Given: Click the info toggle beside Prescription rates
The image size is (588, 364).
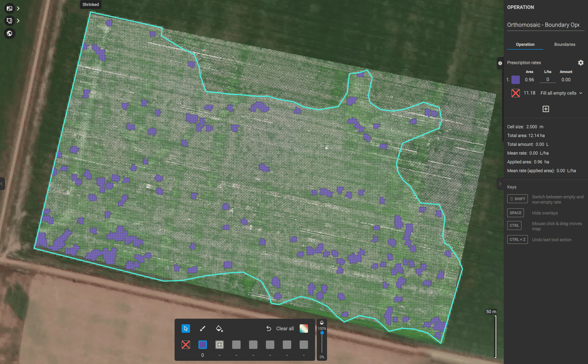Looking at the screenshot, I should tap(500, 63).
